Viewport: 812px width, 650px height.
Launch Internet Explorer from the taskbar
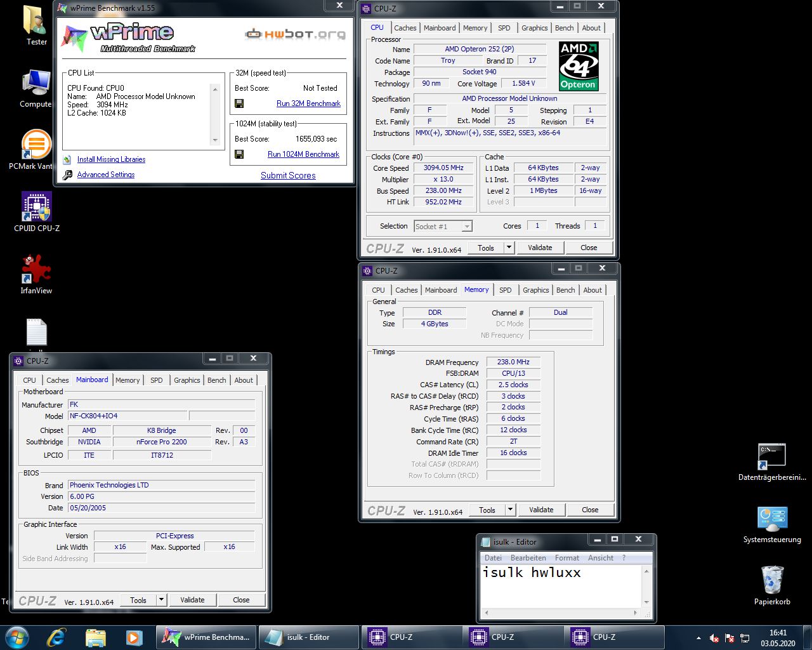click(56, 637)
